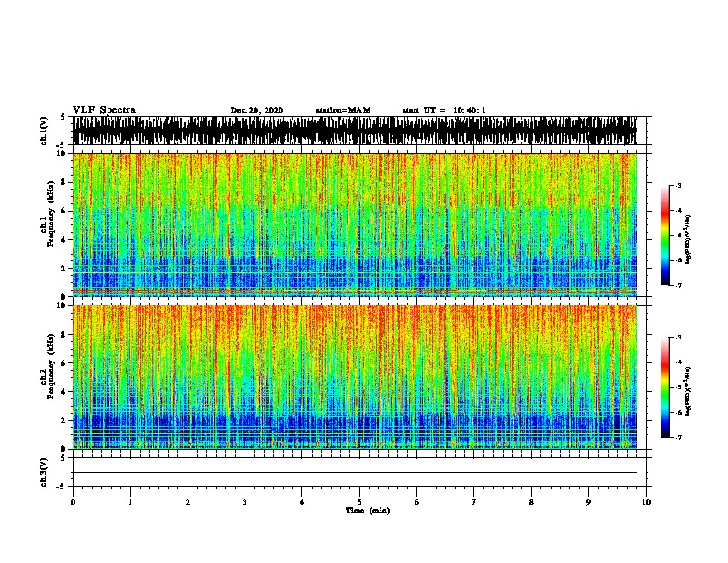Select the date text "Dec. 20, 2020"

click(256, 110)
